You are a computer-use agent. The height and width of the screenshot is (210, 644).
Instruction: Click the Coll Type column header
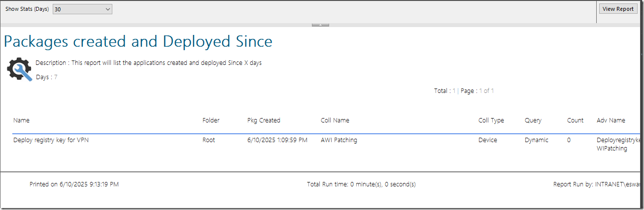click(x=491, y=120)
